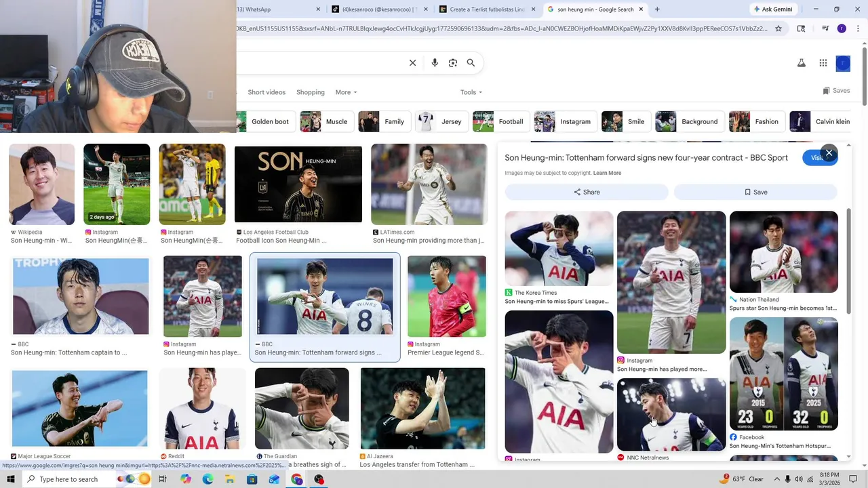Click the Chrome address bar URL

502,28
